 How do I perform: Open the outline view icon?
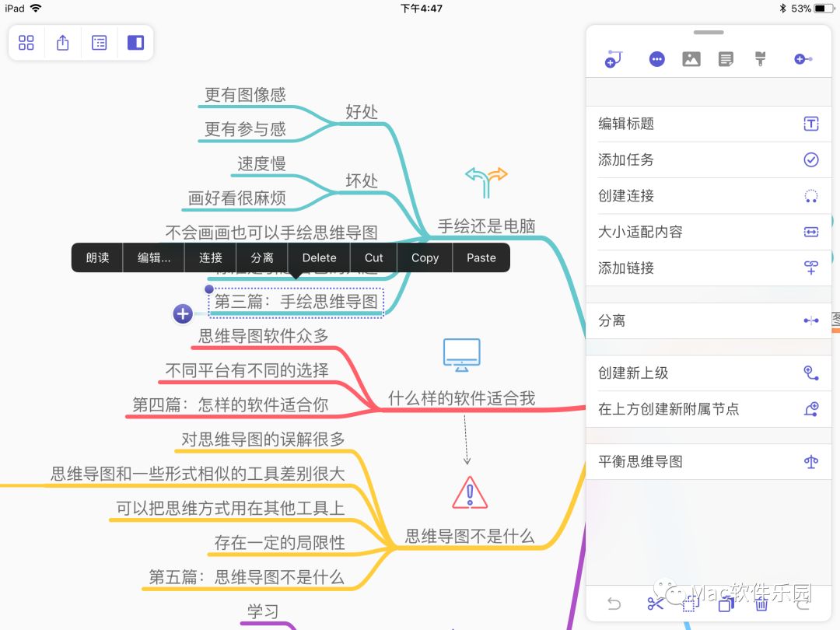99,42
